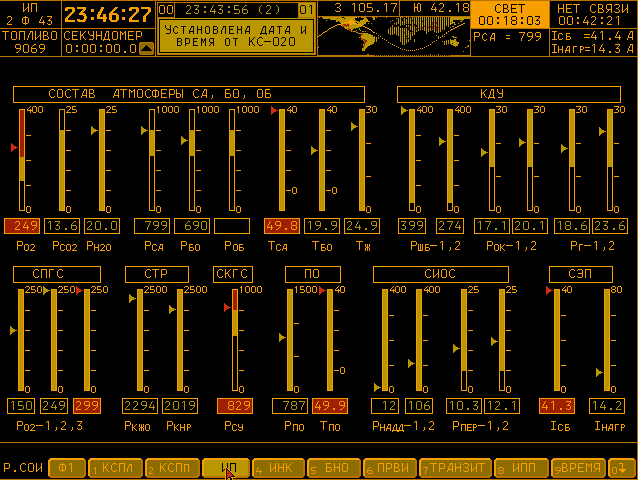Click the Ро2-1 value 150
Viewport: 638px width, 480px height.
21,406
